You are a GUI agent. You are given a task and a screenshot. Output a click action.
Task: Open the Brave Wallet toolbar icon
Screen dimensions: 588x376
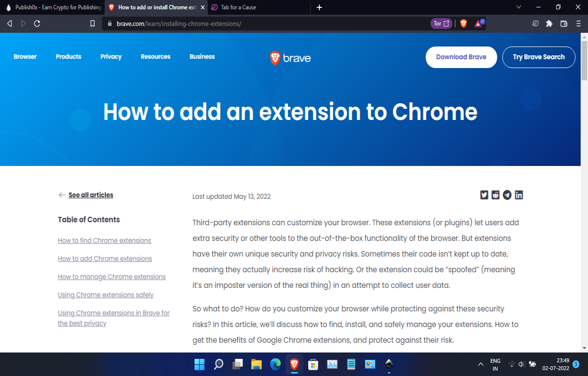[563, 23]
